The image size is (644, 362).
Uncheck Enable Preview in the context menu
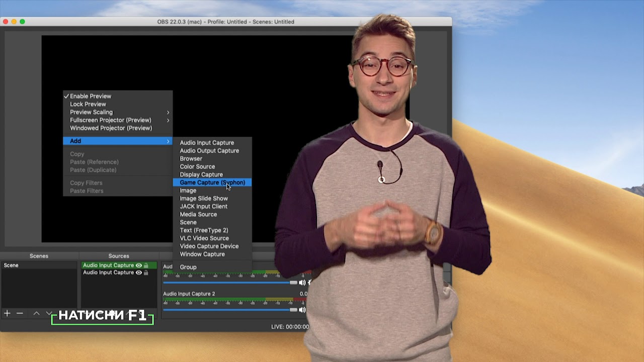point(118,96)
